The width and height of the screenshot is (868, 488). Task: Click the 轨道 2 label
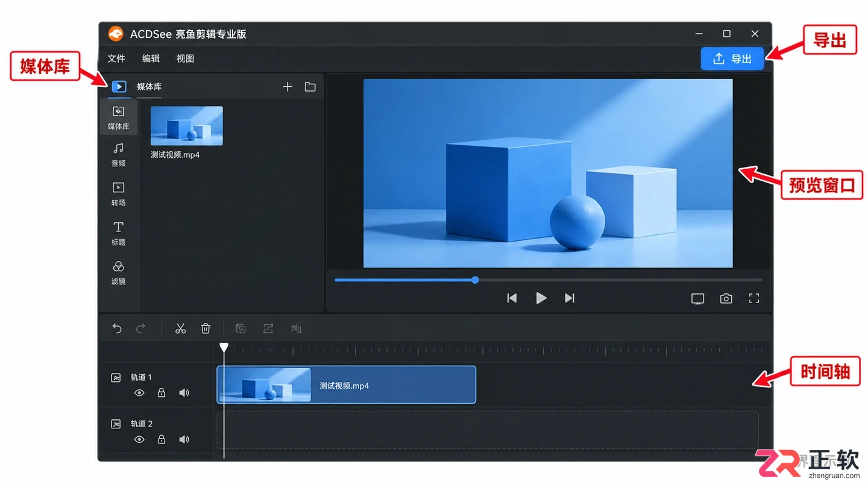pos(142,424)
